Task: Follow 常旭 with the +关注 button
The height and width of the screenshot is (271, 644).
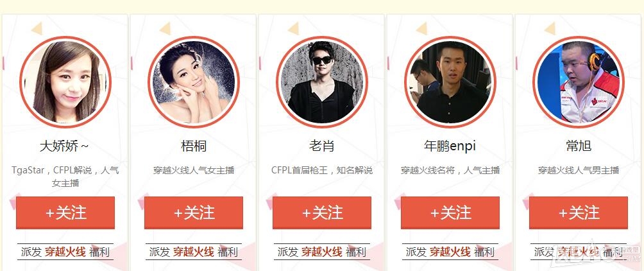Action: [x=579, y=213]
